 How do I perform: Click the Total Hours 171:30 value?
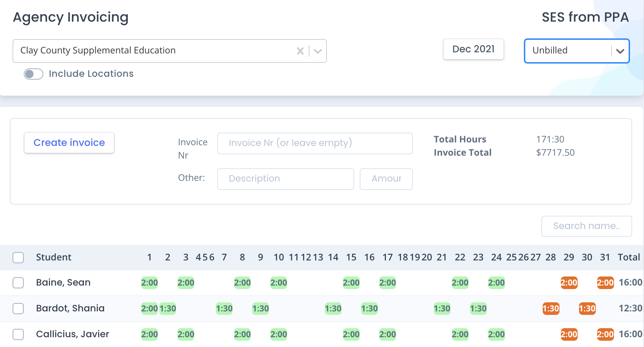click(x=550, y=139)
